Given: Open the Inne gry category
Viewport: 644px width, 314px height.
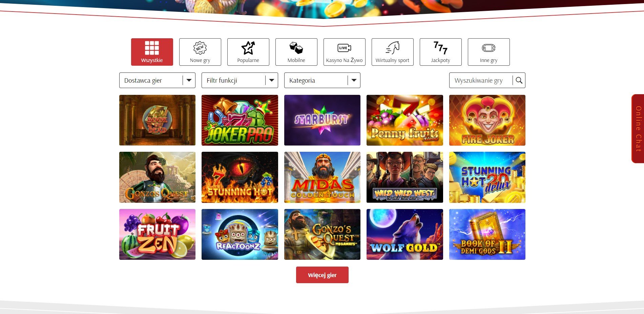Looking at the screenshot, I should 489,52.
